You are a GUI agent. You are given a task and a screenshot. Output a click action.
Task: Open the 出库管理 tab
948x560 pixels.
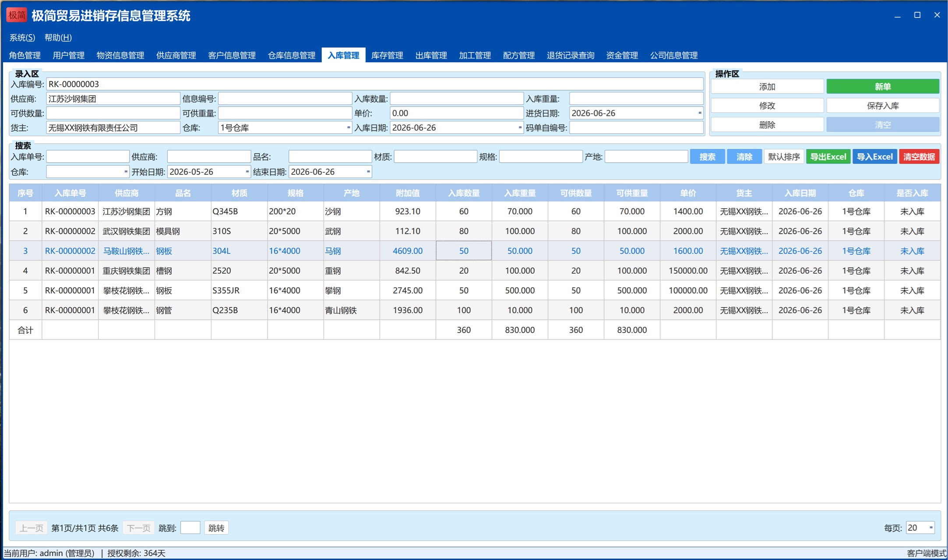[x=431, y=56]
